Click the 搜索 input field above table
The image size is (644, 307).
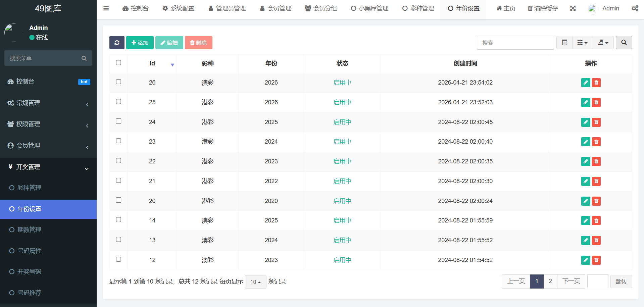coord(515,43)
